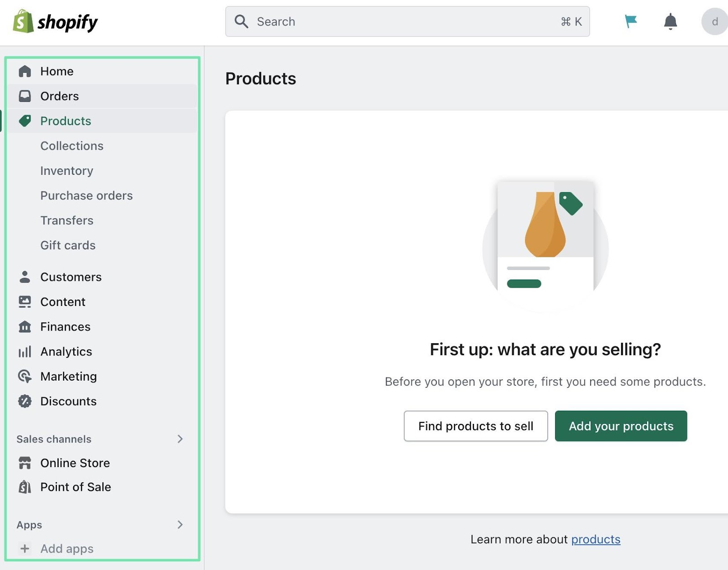Click the Products tag icon

25,121
